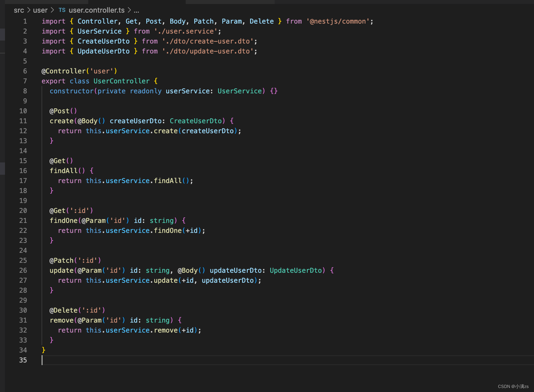Image resolution: width=534 pixels, height=392 pixels.
Task: Click the @Post() decorator
Action: tap(63, 111)
